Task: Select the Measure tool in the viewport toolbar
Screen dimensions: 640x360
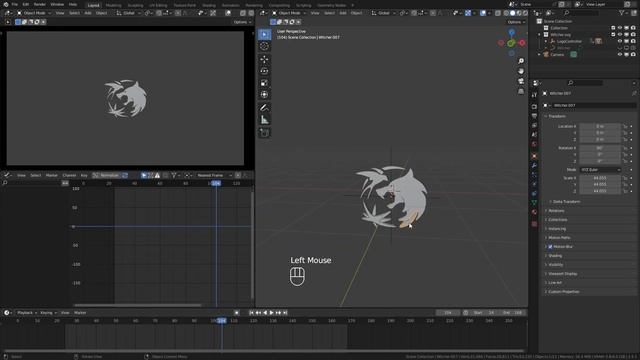Action: click(264, 120)
